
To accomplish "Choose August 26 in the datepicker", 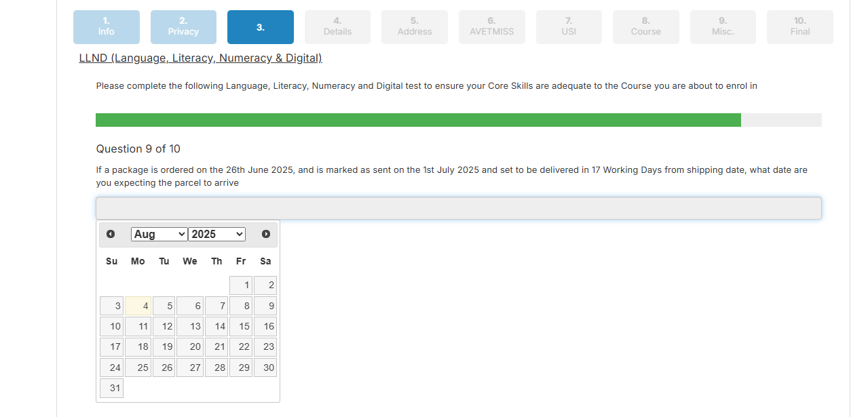I will (x=164, y=368).
